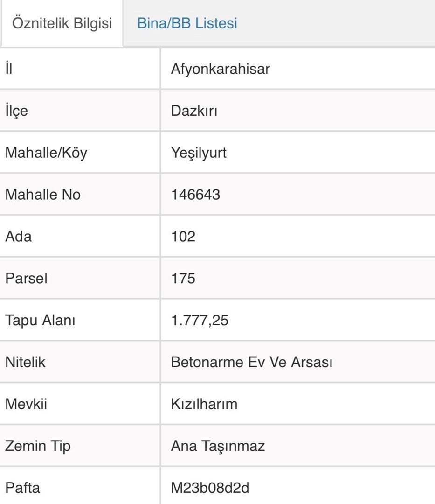
Task: Click the Mevkii row label
Action: (x=26, y=404)
